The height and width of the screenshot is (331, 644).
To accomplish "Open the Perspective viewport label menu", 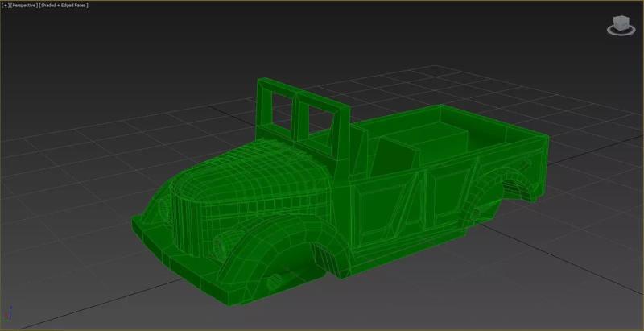I will 24,6.
